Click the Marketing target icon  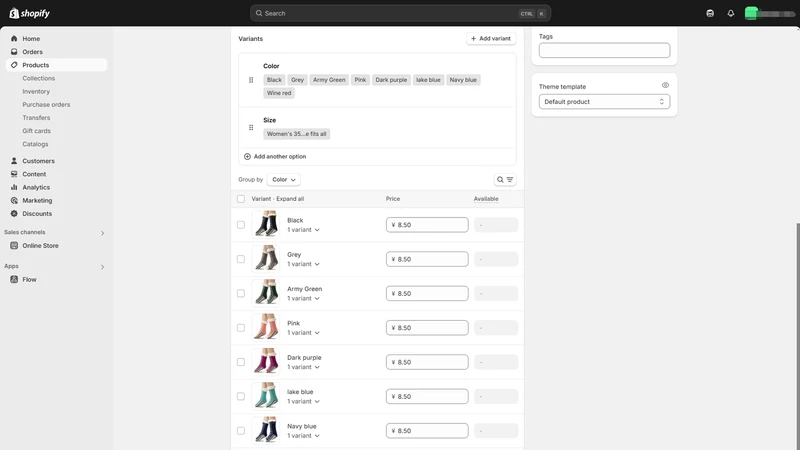click(x=14, y=201)
